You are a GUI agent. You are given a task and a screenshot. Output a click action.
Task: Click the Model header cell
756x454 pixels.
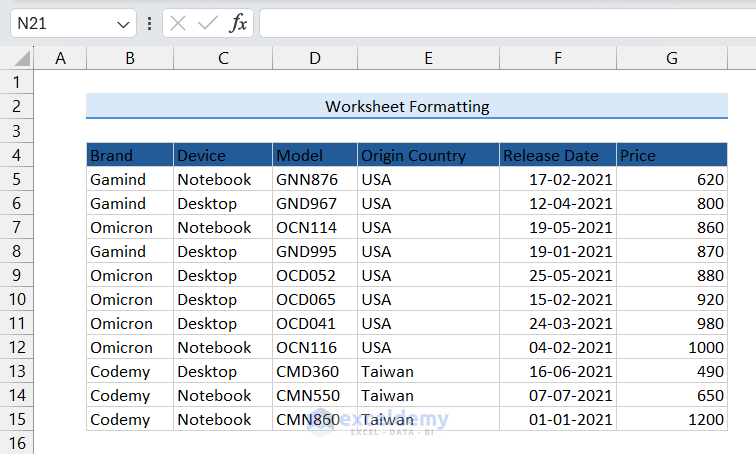click(x=315, y=155)
